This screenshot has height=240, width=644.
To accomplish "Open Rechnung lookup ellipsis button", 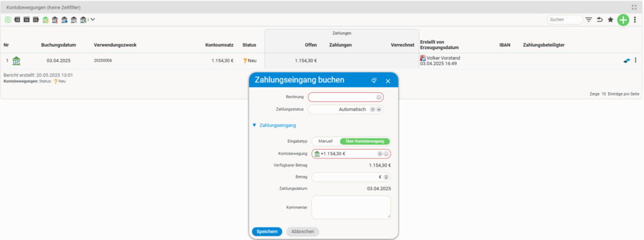I will [379, 97].
